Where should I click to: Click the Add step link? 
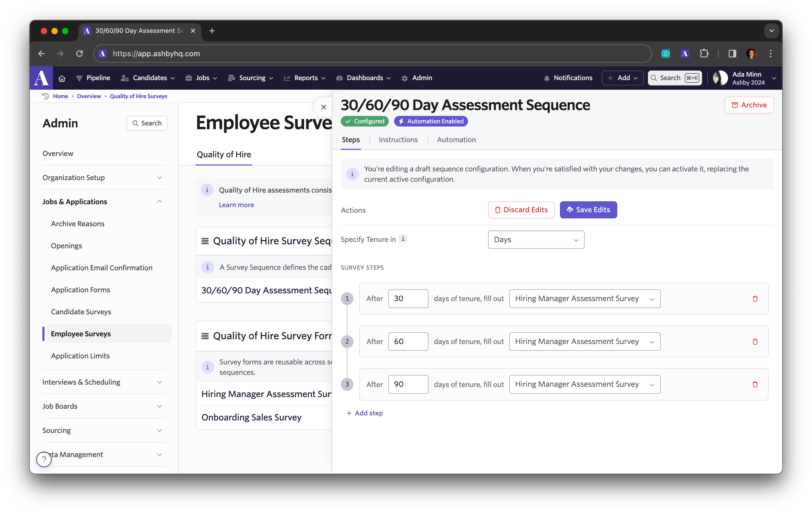tap(365, 413)
